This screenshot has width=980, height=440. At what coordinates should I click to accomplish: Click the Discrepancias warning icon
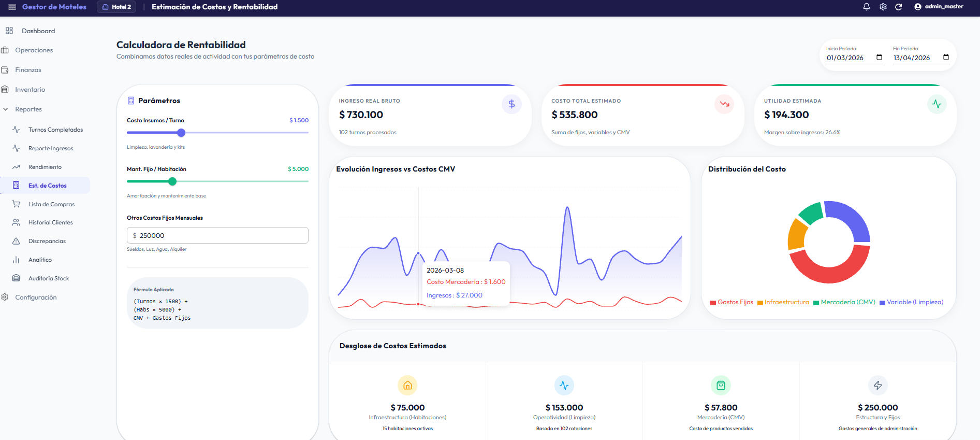point(16,241)
